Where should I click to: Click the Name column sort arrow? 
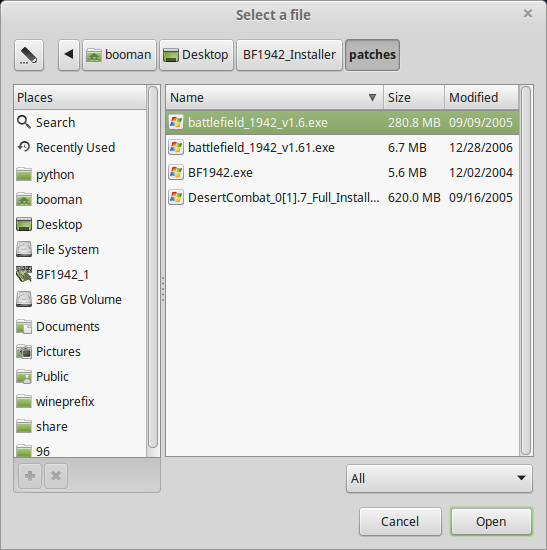pyautogui.click(x=372, y=97)
